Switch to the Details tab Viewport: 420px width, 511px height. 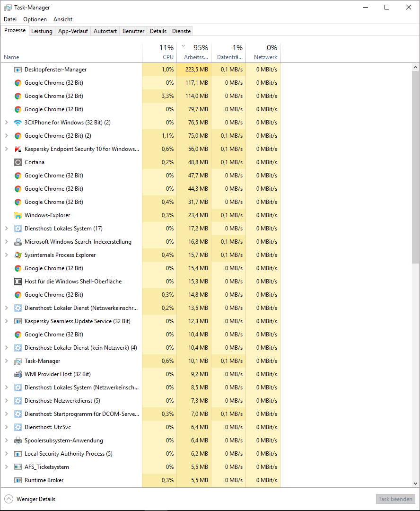click(158, 31)
